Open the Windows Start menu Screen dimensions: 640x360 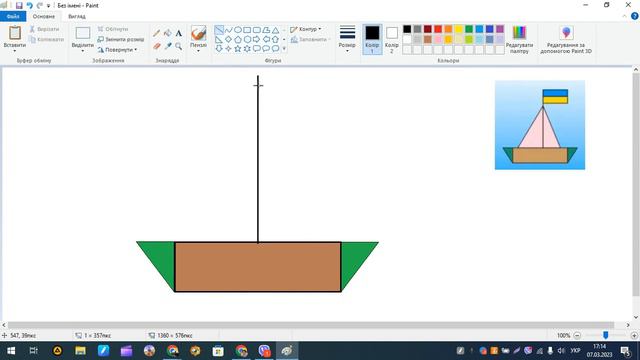11,351
